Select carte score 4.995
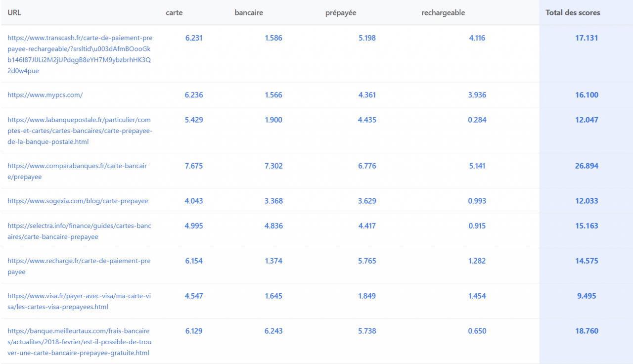 click(194, 226)
